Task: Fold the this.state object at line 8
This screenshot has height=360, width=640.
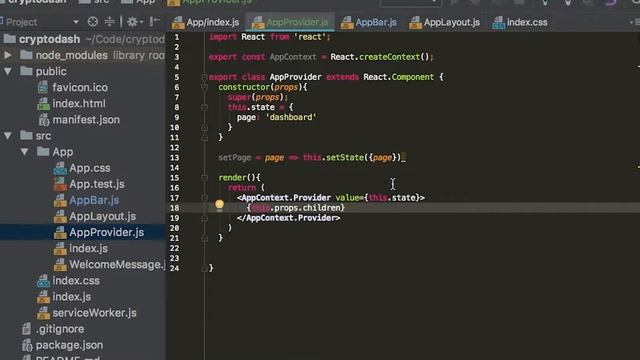Action: pyautogui.click(x=204, y=107)
